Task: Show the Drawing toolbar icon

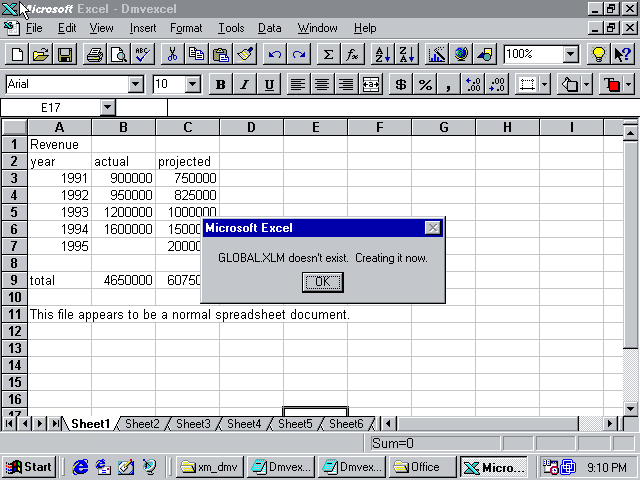Action: (485, 54)
